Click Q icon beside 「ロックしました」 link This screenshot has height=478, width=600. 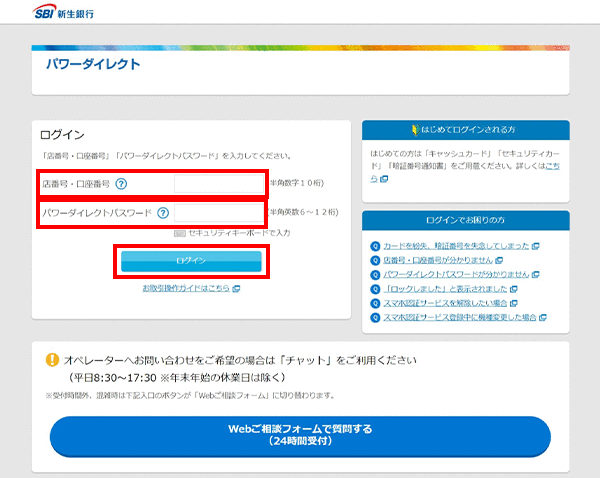pyautogui.click(x=375, y=289)
